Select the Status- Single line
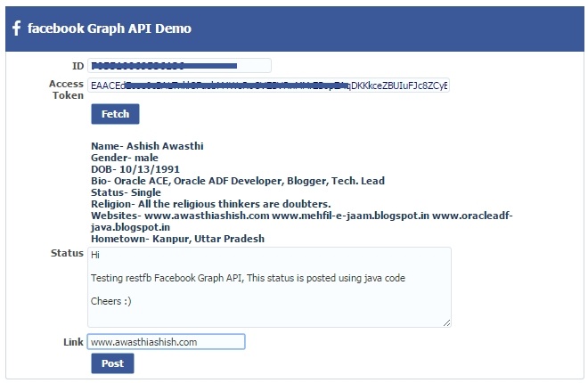The height and width of the screenshot is (383, 588). click(x=126, y=192)
